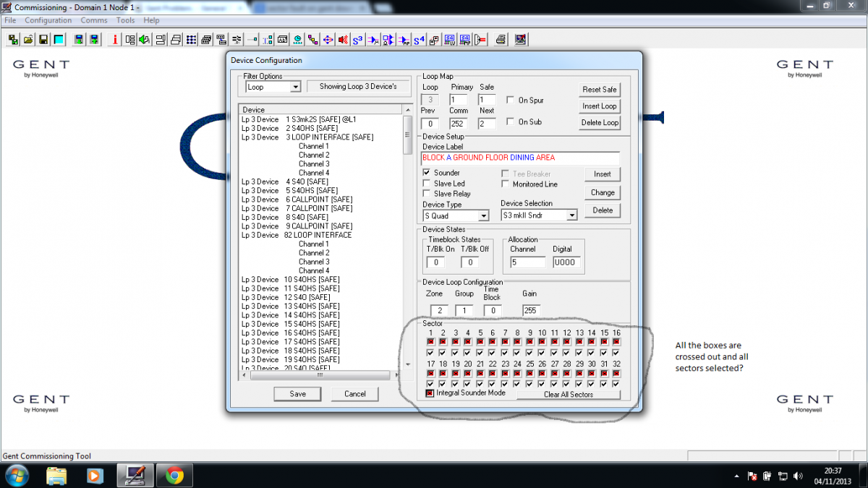Click the device list vertical scrollbar thumb

coord(408,134)
